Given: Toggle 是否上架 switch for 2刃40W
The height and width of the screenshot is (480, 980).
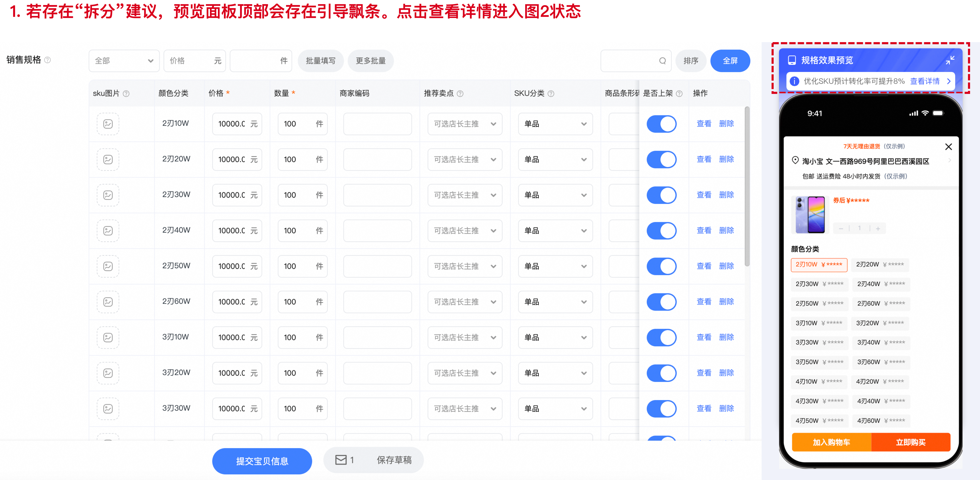Looking at the screenshot, I should point(662,231).
